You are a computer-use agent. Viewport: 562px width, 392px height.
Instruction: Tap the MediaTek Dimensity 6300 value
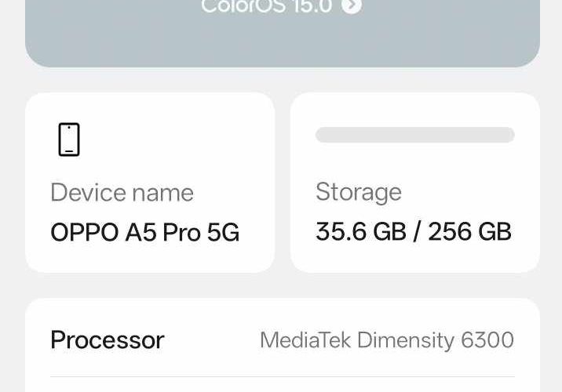pyautogui.click(x=386, y=339)
